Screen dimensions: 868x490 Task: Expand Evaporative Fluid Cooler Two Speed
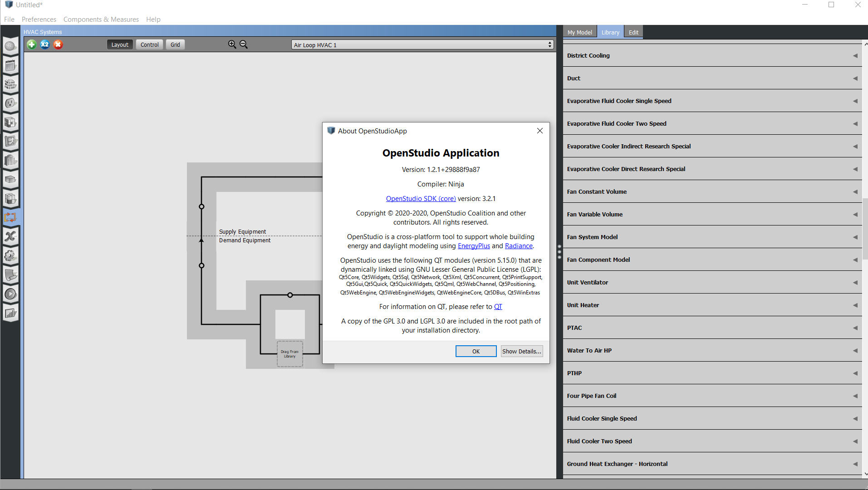click(712, 123)
